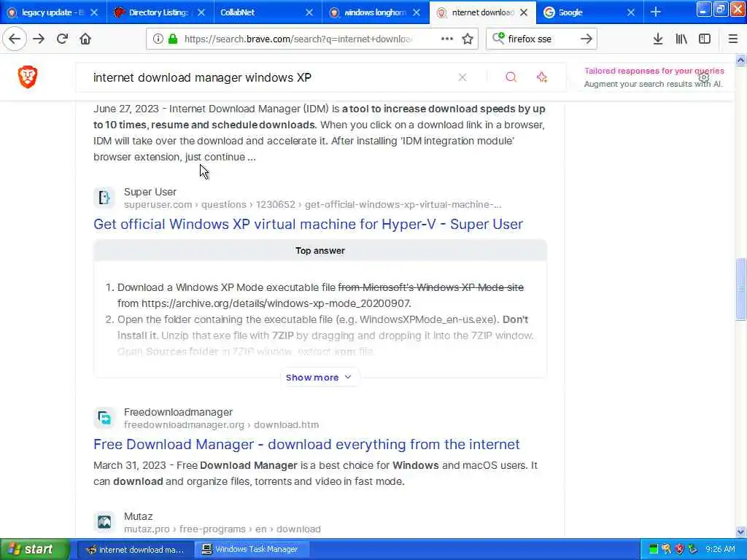The image size is (747, 560).
Task: Open search settings gear icon
Action: point(704,77)
